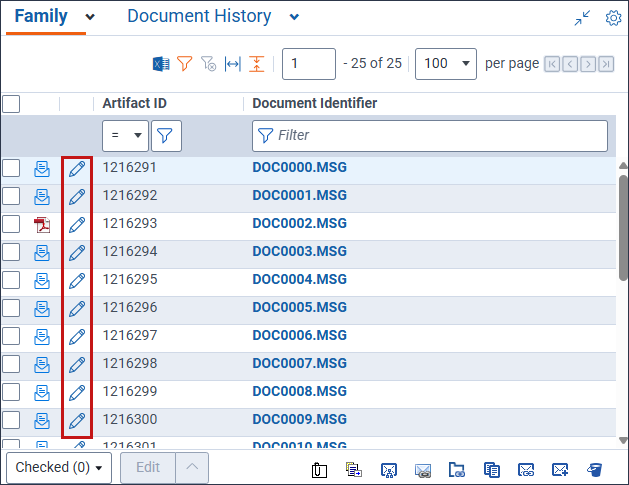Go to the last page arrow

[x=606, y=64]
